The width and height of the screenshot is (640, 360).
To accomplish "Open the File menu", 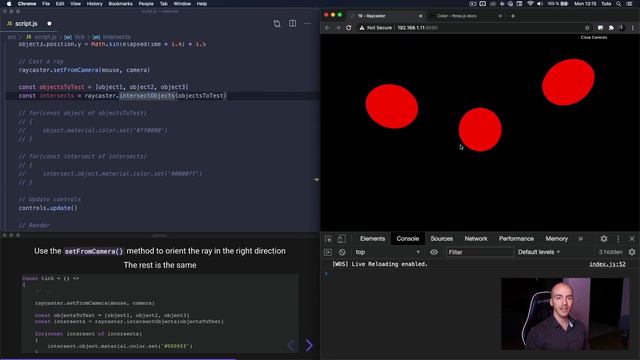I will tap(46, 4).
